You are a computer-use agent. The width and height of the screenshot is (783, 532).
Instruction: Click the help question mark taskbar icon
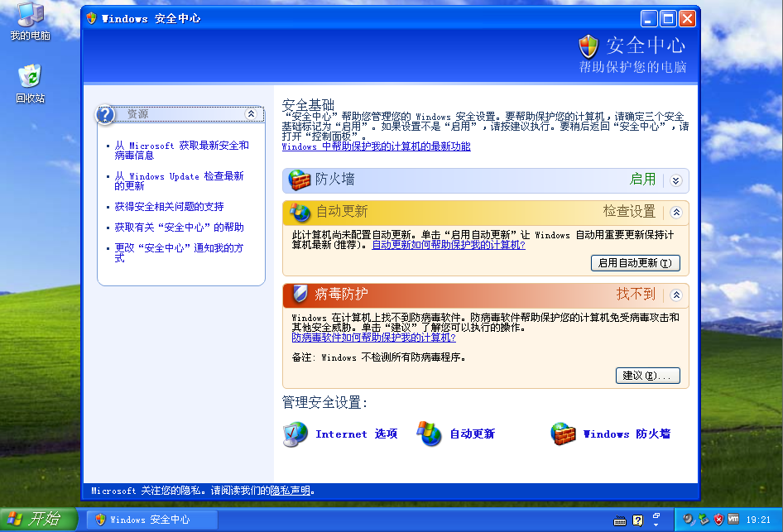point(637,520)
